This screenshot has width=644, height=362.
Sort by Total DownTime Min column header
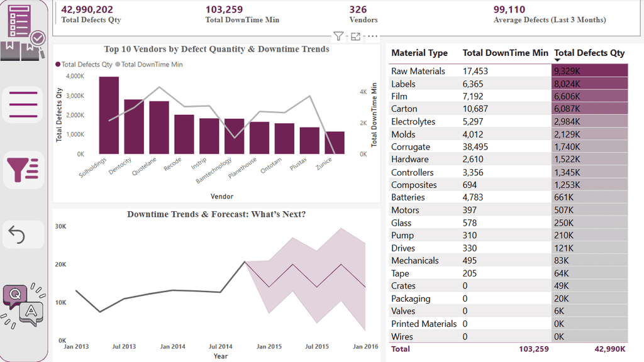coord(505,53)
